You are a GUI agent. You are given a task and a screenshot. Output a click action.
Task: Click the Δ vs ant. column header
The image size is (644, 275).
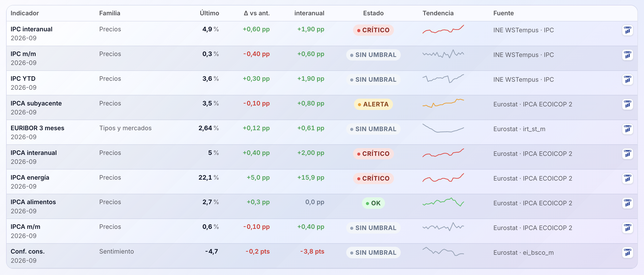[256, 13]
